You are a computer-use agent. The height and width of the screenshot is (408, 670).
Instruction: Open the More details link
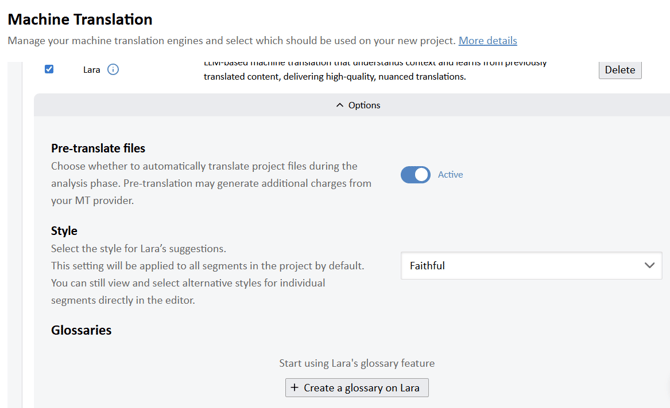click(x=487, y=41)
